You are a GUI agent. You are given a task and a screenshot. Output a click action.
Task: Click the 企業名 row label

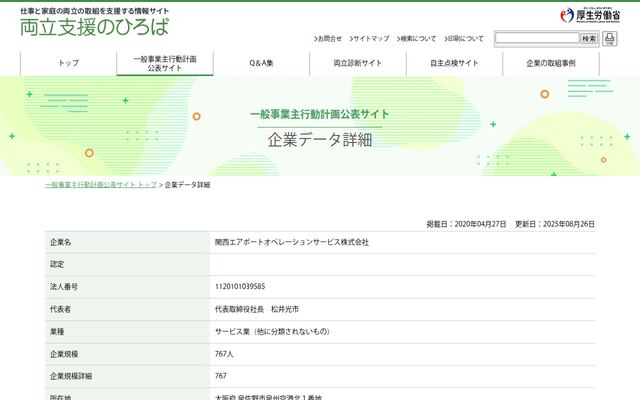pos(60,242)
